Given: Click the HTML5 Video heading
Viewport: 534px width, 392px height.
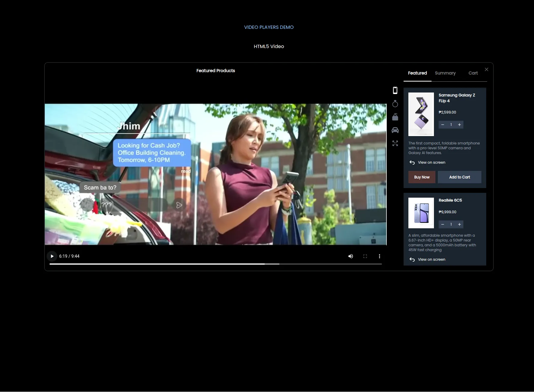Looking at the screenshot, I should click(x=269, y=47).
